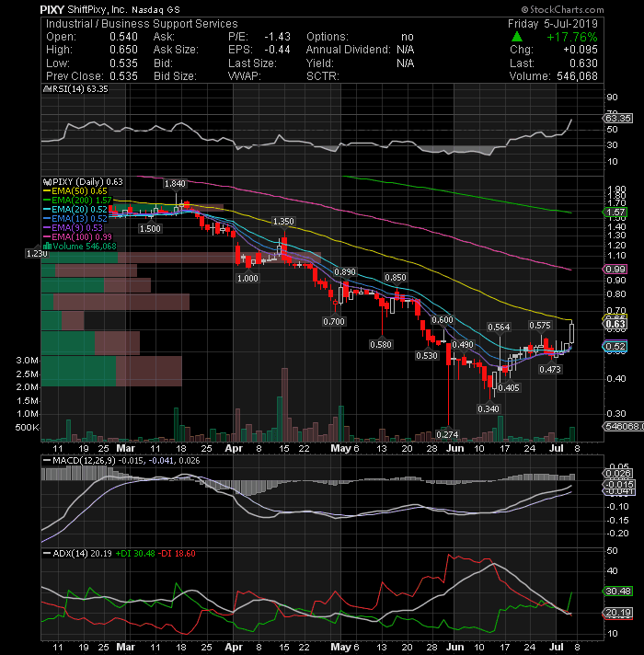Screen dimensions: 644x655
Task: Click the 0.026 MACD histogram axis tag
Action: pos(618,473)
